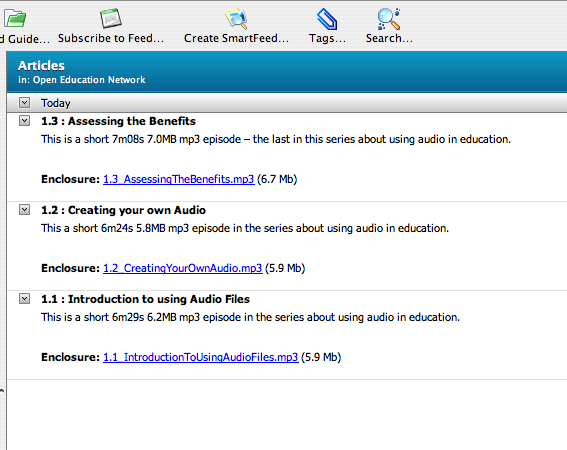
Task: Select the 1.3 : Assessing the Benefits title
Action: (118, 121)
